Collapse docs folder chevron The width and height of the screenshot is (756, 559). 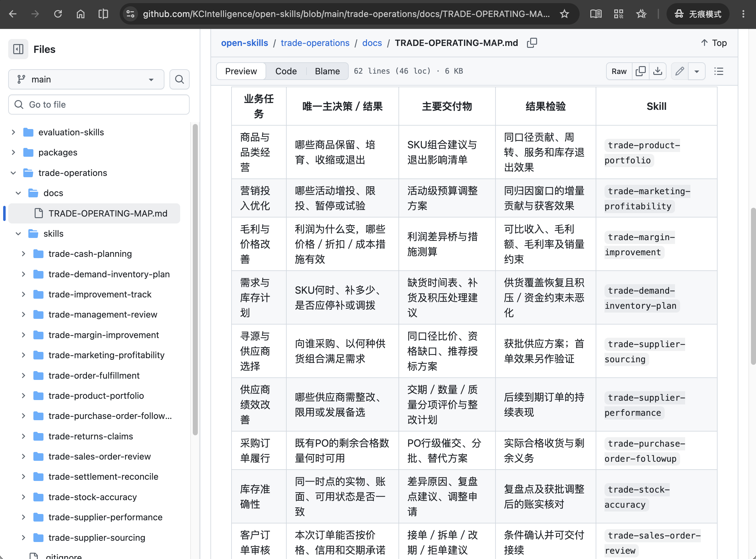[18, 193]
